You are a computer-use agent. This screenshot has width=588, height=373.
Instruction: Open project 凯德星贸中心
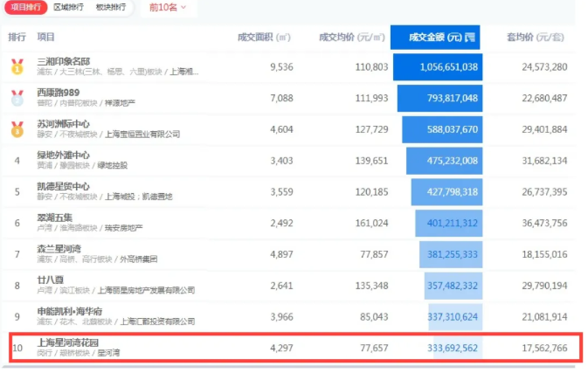64,186
